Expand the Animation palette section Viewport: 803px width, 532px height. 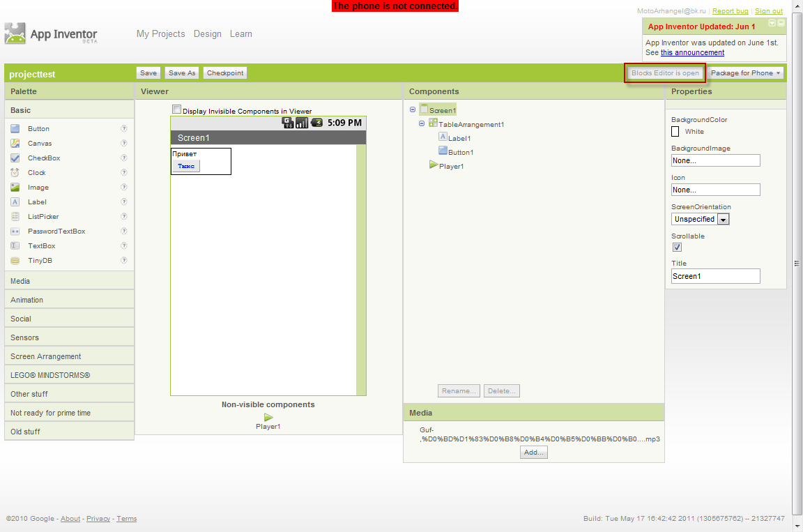coord(69,300)
